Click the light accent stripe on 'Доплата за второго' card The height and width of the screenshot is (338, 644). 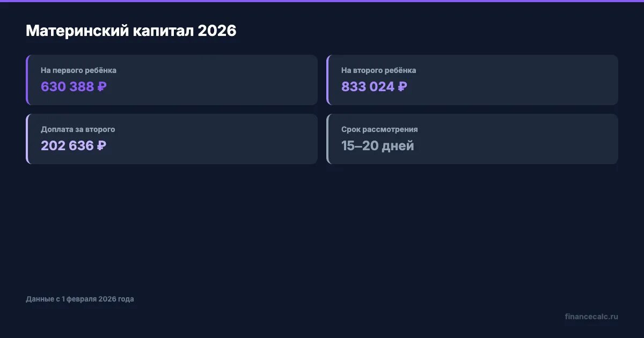[x=27, y=139]
